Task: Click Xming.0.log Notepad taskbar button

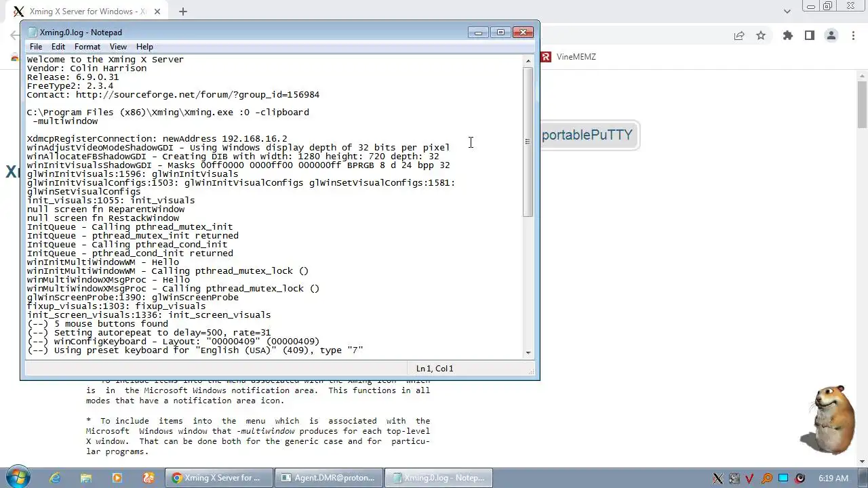Action: [x=439, y=478]
